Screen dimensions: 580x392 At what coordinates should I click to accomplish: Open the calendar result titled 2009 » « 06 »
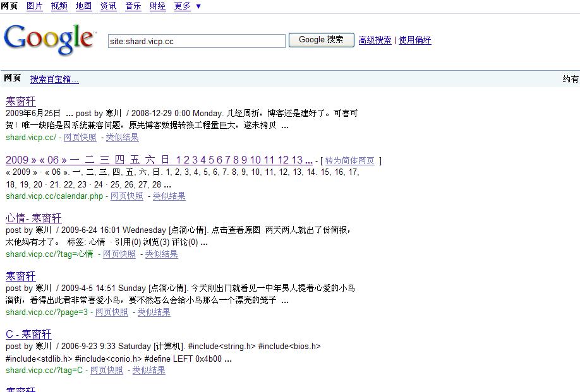pyautogui.click(x=159, y=160)
